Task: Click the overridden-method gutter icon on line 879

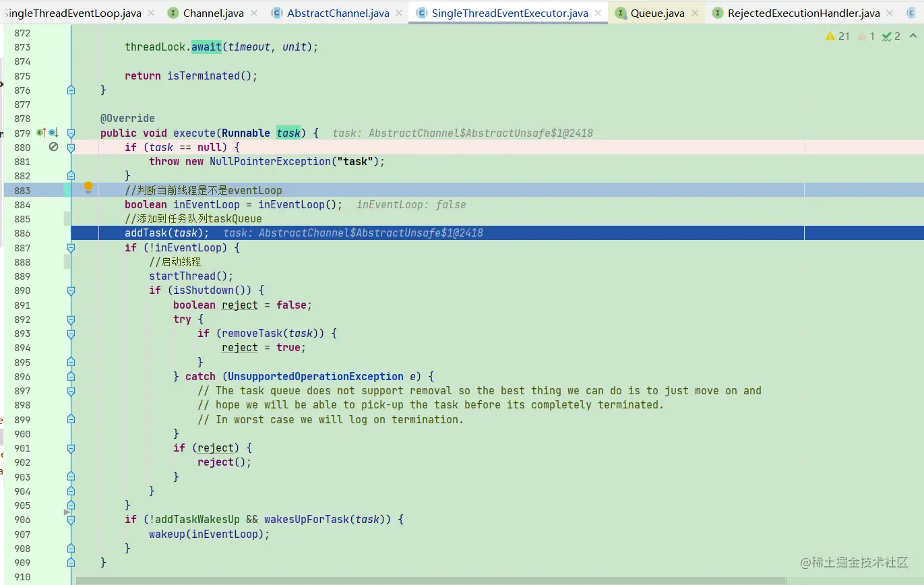Action: tap(53, 133)
